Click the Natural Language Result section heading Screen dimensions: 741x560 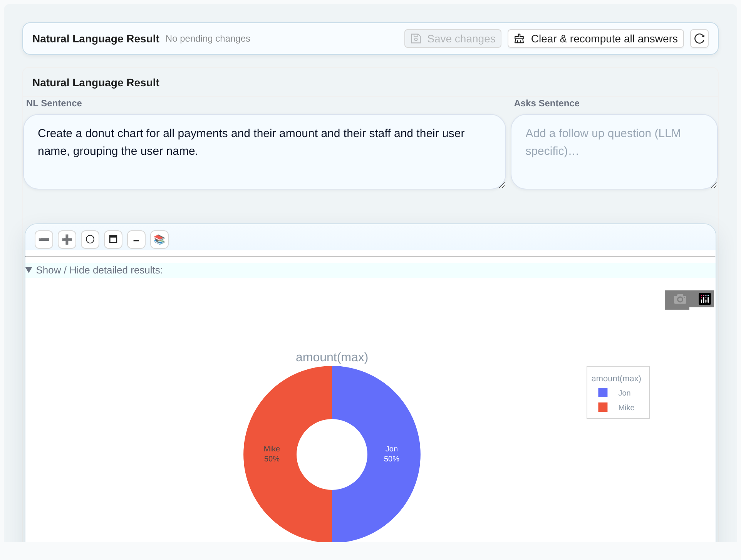[96, 82]
